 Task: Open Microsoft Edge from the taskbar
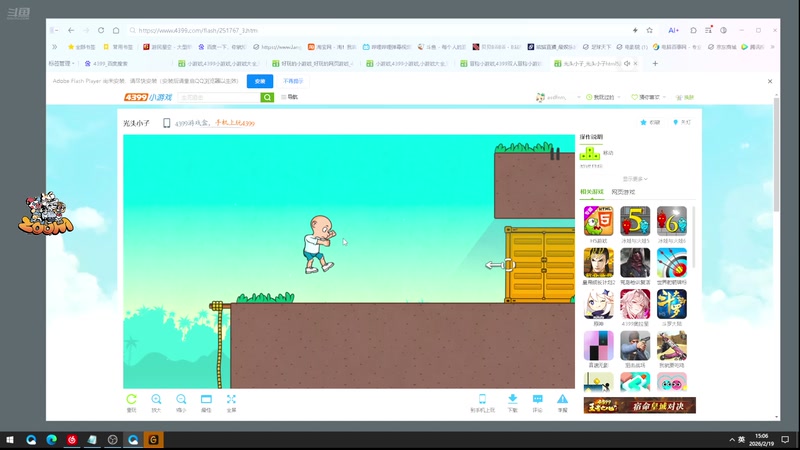[52, 440]
